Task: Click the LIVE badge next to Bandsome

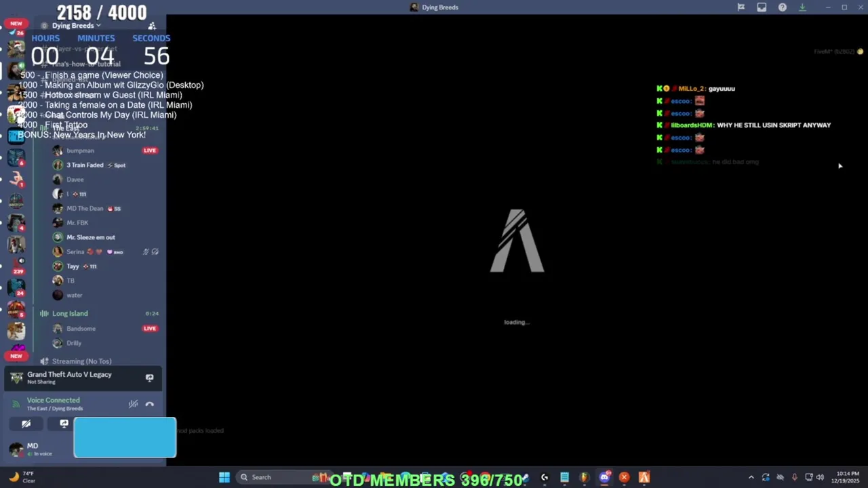Action: tap(150, 329)
